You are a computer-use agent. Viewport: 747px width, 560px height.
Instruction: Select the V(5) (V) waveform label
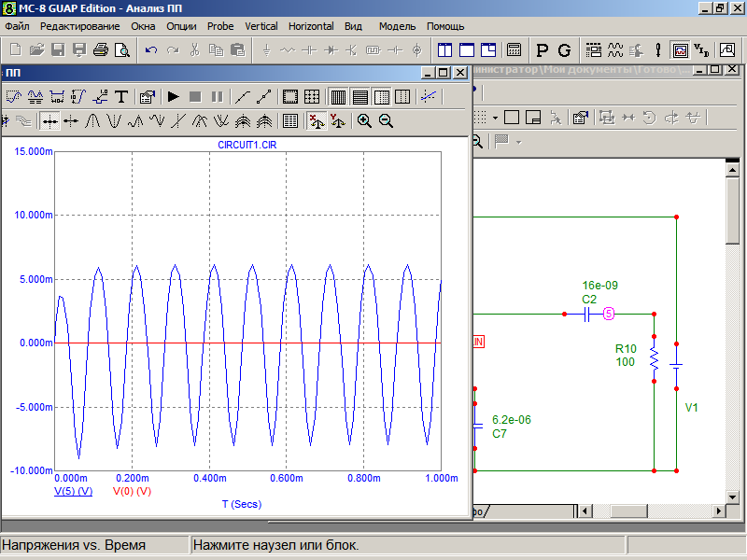pos(73,490)
